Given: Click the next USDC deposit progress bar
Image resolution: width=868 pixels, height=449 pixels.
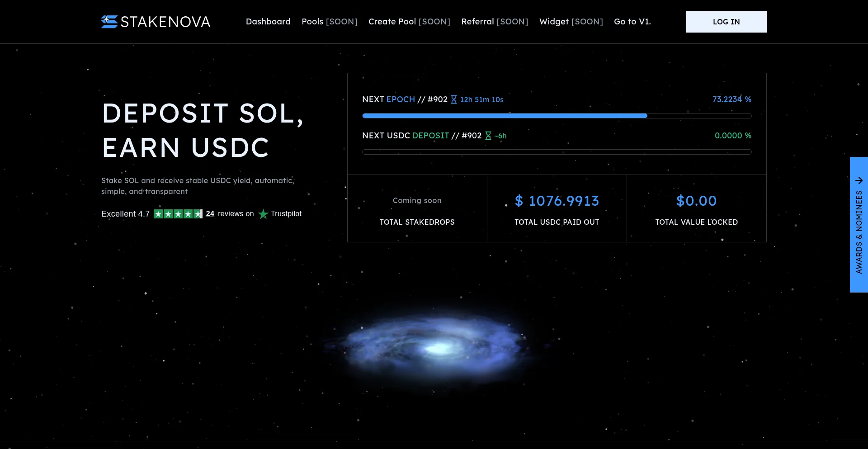Looking at the screenshot, I should tap(557, 152).
